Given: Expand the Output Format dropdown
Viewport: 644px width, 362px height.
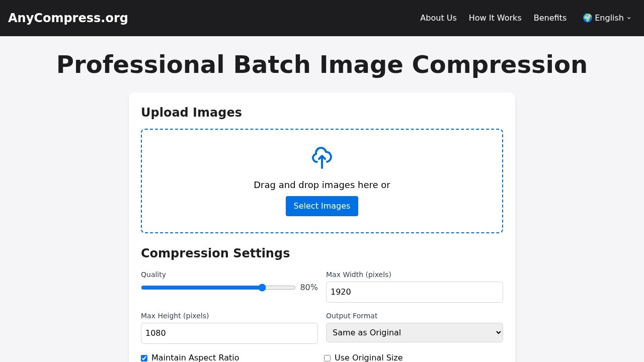Looking at the screenshot, I should (414, 332).
